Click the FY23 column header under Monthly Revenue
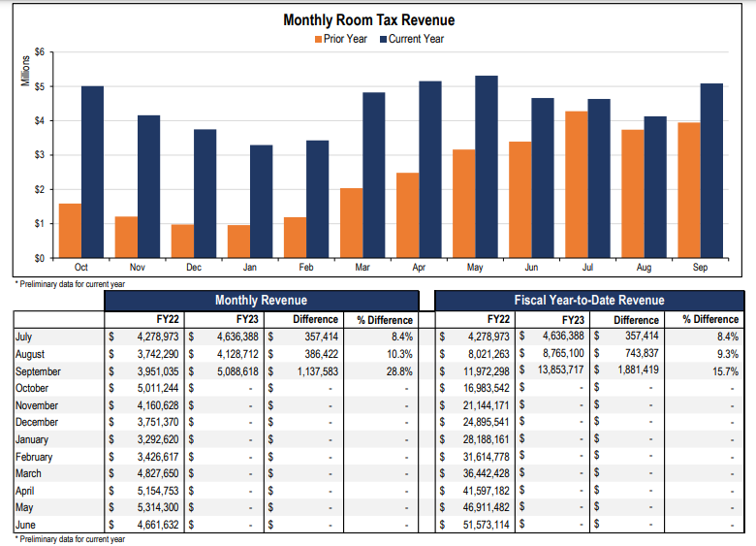756x546 pixels. coord(246,319)
